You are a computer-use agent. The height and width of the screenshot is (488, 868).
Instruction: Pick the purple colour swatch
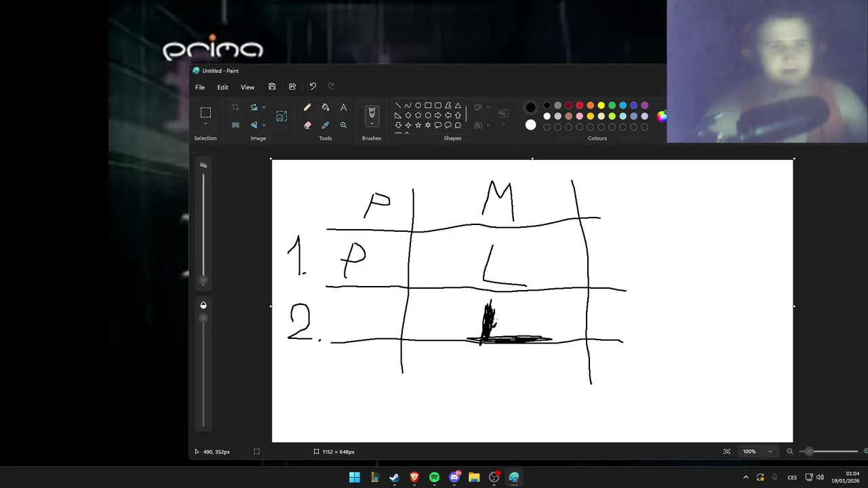coord(644,106)
